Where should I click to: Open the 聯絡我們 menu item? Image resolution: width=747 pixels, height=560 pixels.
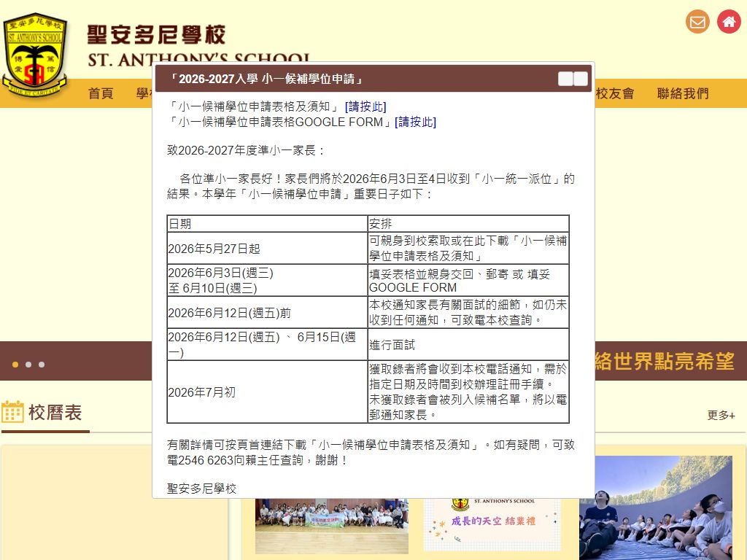point(683,93)
